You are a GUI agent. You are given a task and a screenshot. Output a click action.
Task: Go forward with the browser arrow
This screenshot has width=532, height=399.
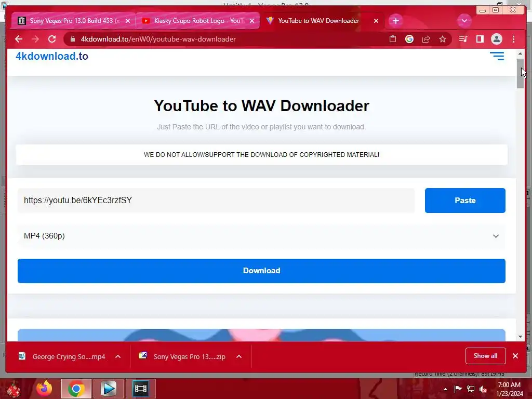tap(35, 39)
